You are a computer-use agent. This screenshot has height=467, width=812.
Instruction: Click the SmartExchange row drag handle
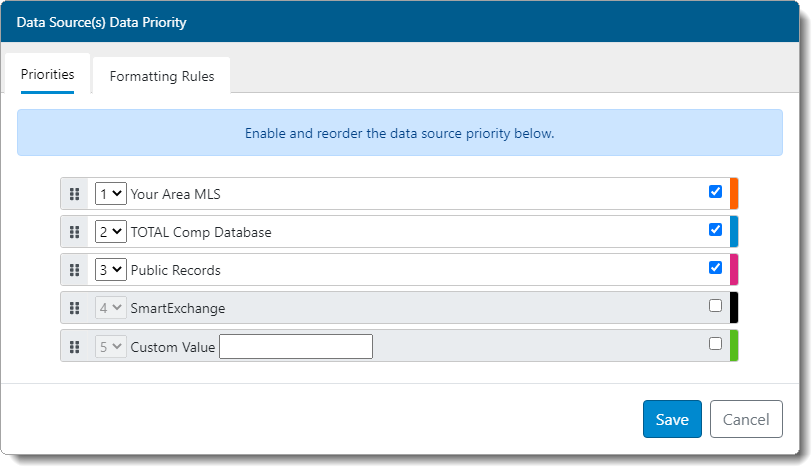coord(75,308)
